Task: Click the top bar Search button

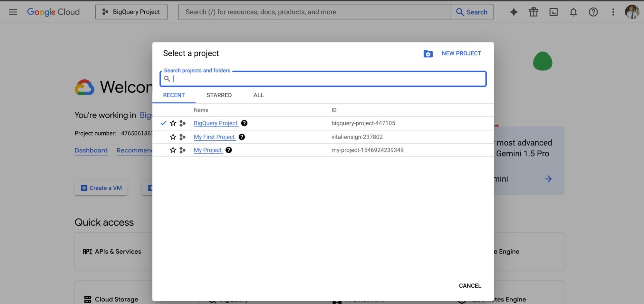Action: 472,12
